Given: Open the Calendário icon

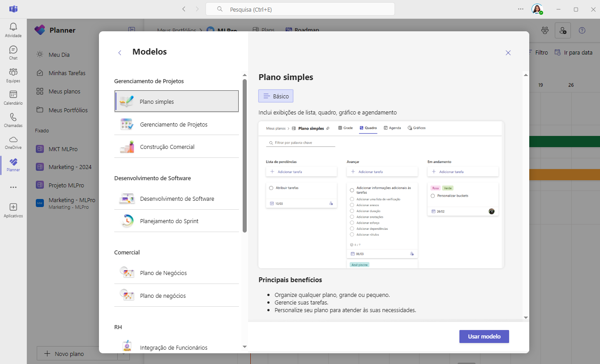Looking at the screenshot, I should coord(13,94).
